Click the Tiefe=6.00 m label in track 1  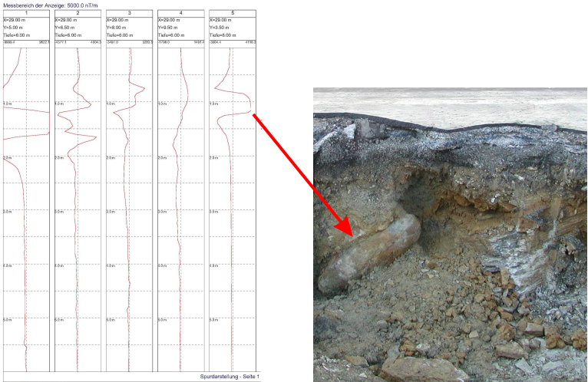[x=17, y=35]
